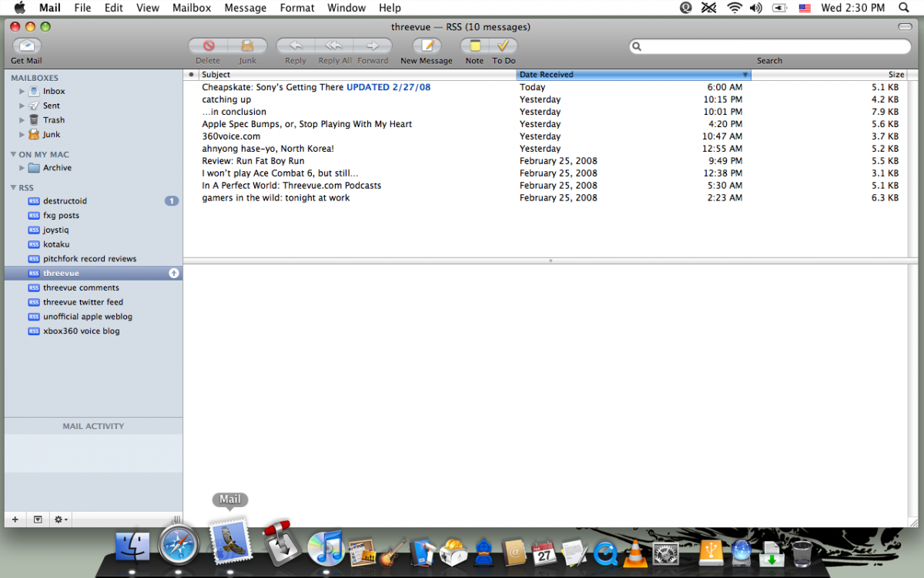Expand the Archive folder triangle

(22, 168)
